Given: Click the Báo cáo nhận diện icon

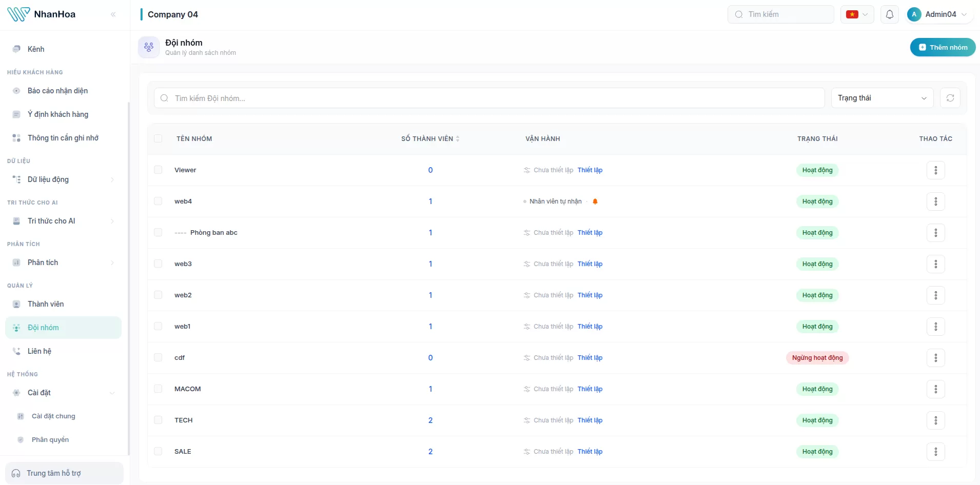Looking at the screenshot, I should click(x=16, y=91).
